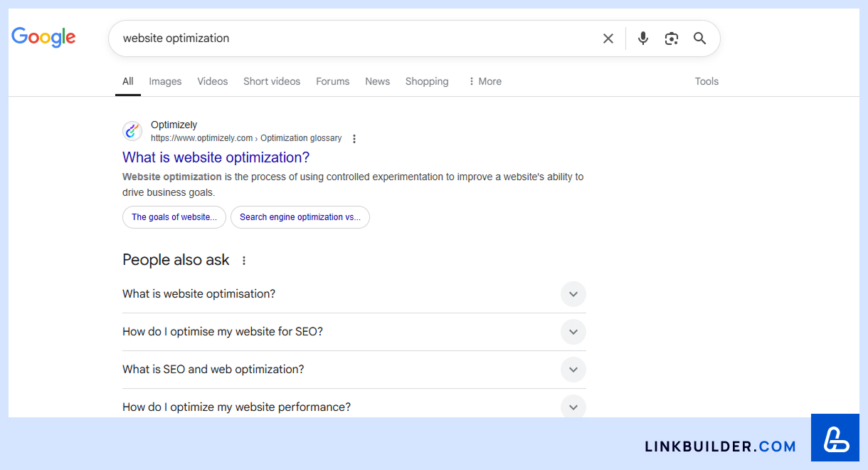
Task: Click 'The goals of website...' chip
Action: coord(174,217)
